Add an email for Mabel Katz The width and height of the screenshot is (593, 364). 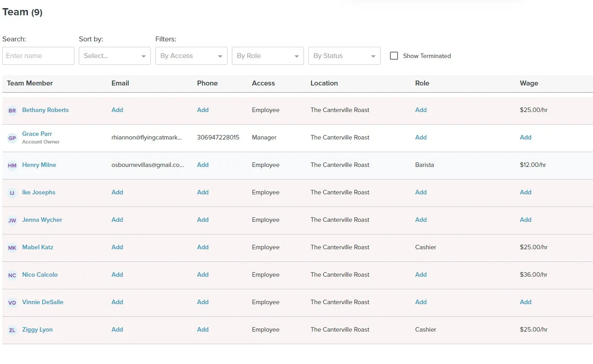(118, 247)
